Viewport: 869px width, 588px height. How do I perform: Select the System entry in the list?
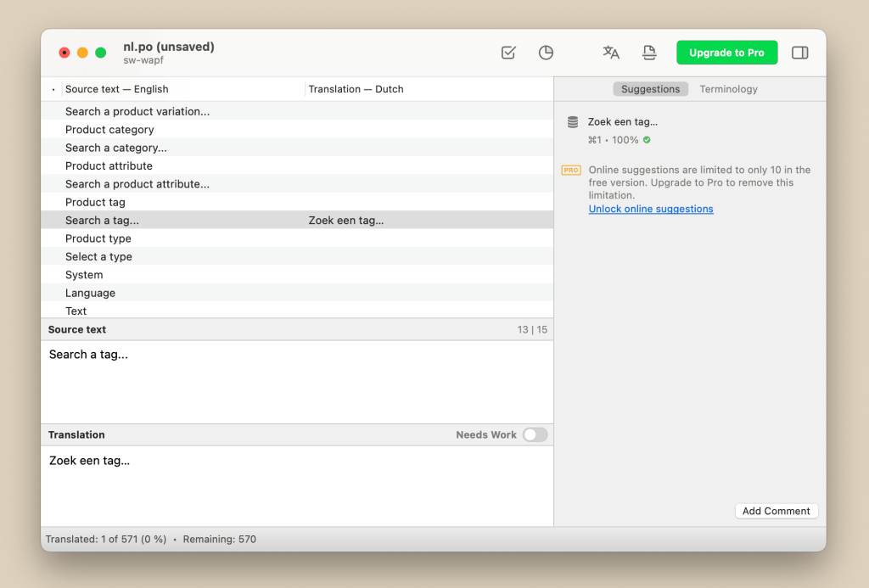pos(84,274)
